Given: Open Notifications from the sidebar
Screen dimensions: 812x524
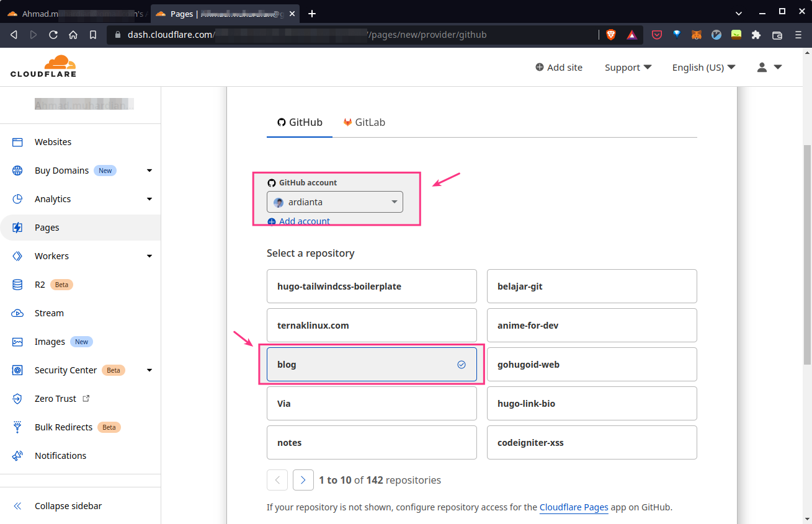Looking at the screenshot, I should (x=60, y=455).
